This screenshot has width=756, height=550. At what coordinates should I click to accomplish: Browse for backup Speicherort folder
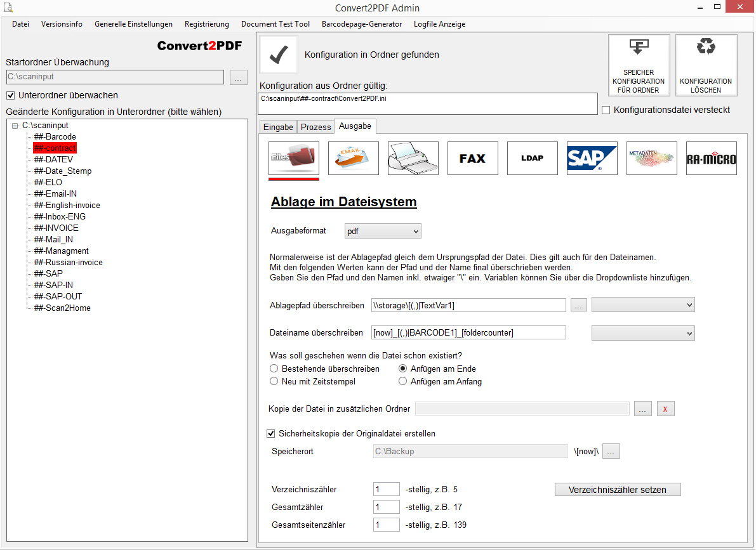(x=611, y=452)
